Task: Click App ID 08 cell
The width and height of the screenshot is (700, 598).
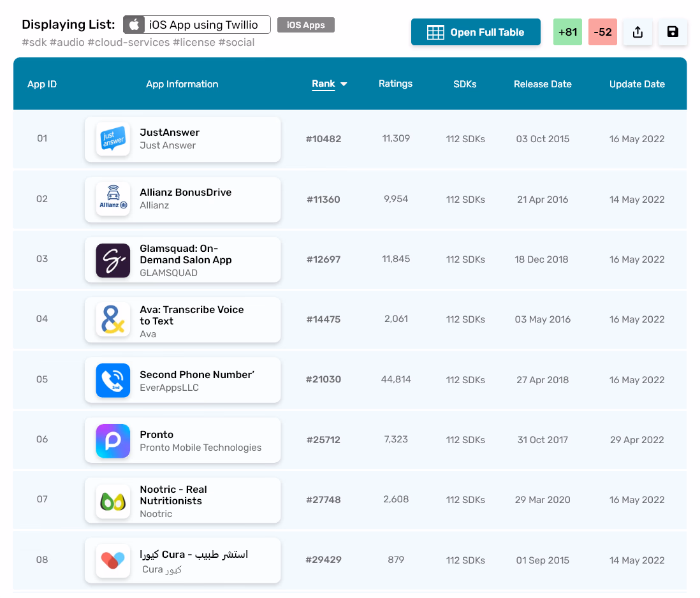Action: 42,560
